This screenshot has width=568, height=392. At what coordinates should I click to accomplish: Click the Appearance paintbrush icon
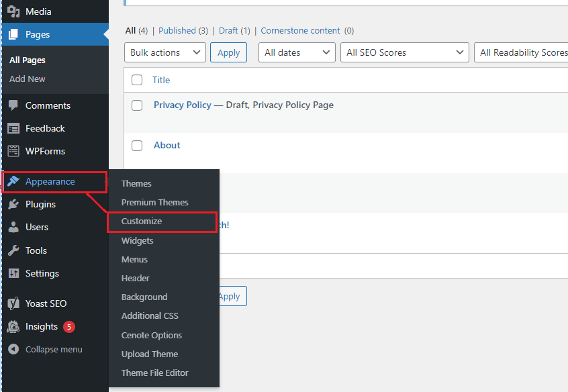[13, 181]
